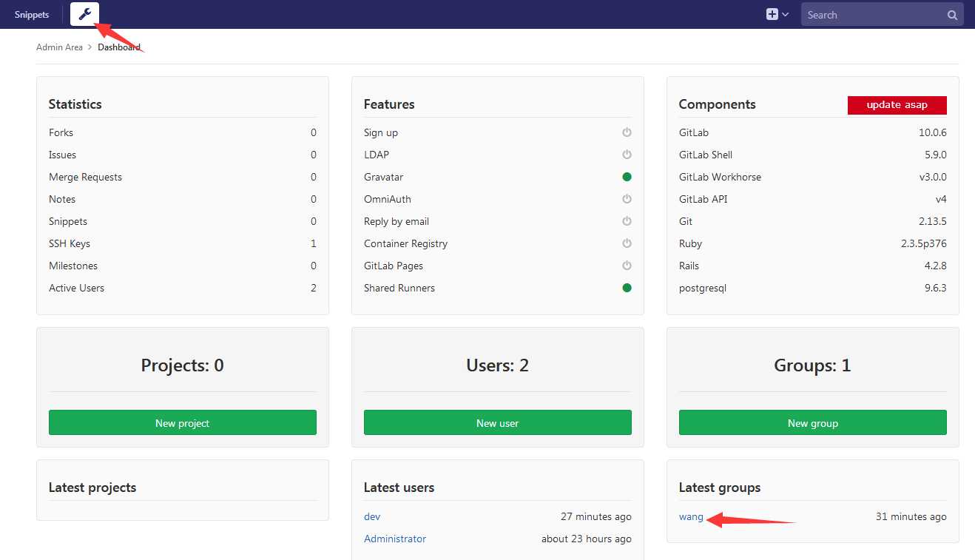
Task: Open Snippets in the top navbar
Action: 32,15
